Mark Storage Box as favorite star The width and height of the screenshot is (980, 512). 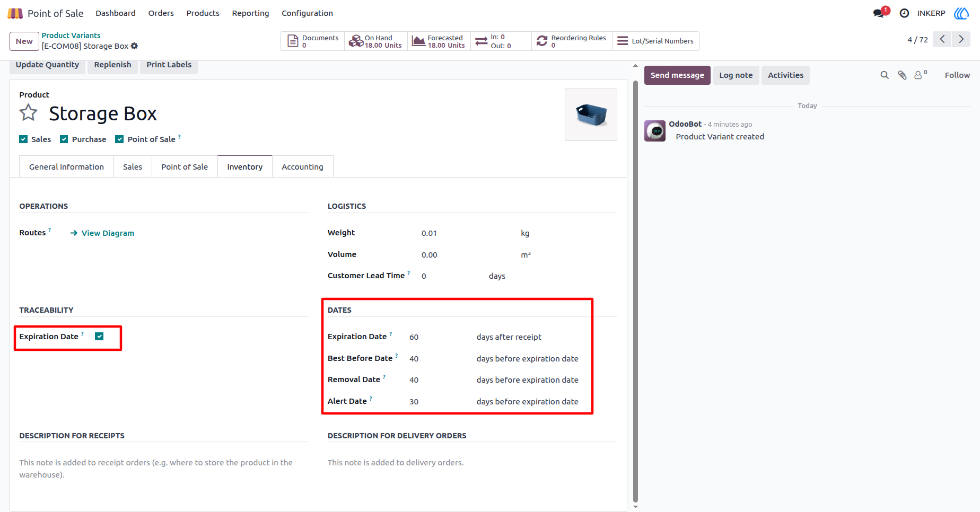point(29,113)
